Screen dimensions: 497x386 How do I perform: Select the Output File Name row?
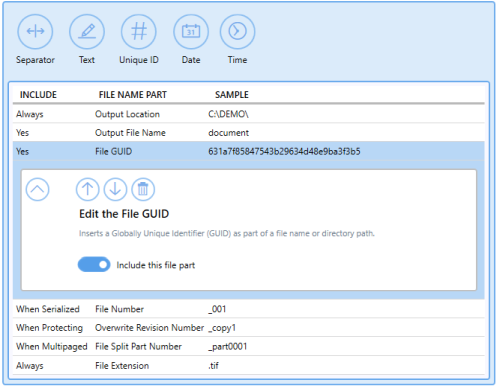(249, 133)
